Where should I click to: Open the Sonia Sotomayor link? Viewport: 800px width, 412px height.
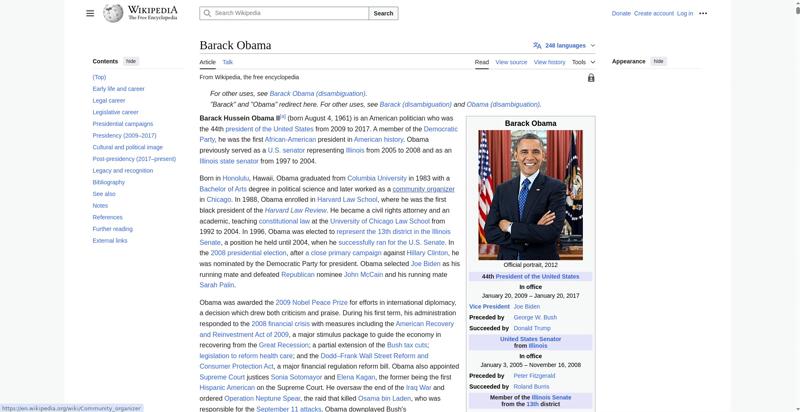point(296,377)
